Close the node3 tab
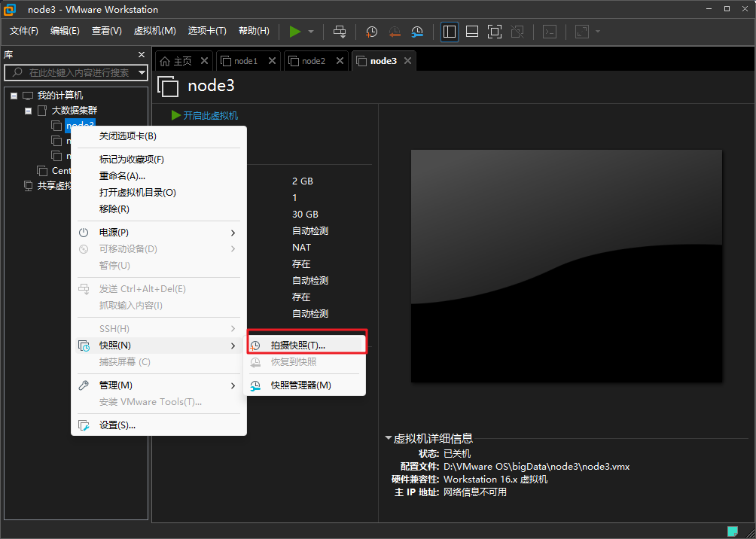 tap(408, 61)
